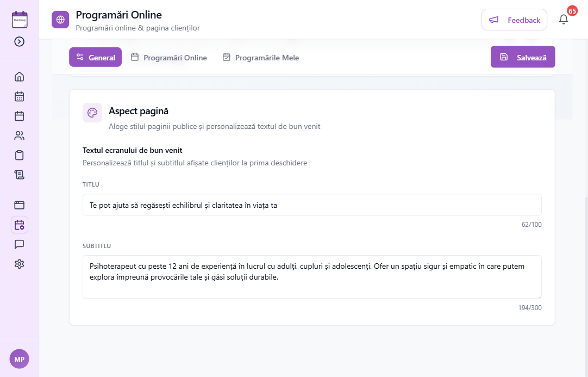Open notifications bell with 65 badge
Screen dimensions: 588x377
coord(564,20)
